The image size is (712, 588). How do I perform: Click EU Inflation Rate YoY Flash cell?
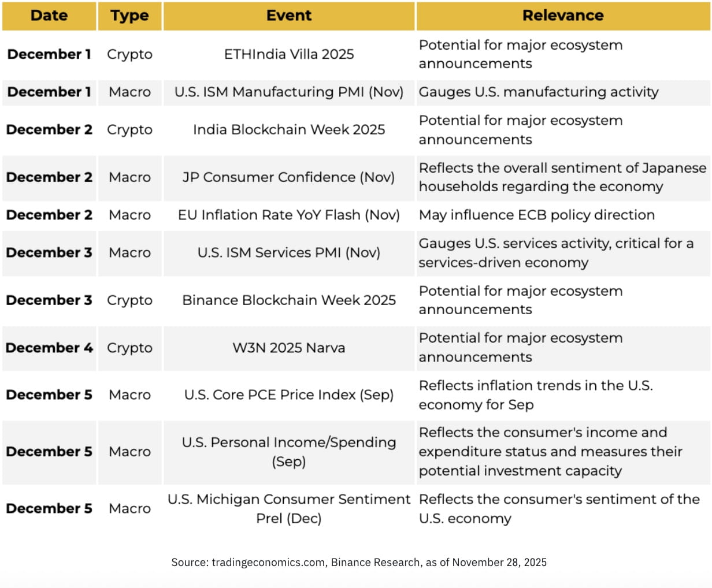tap(288, 215)
